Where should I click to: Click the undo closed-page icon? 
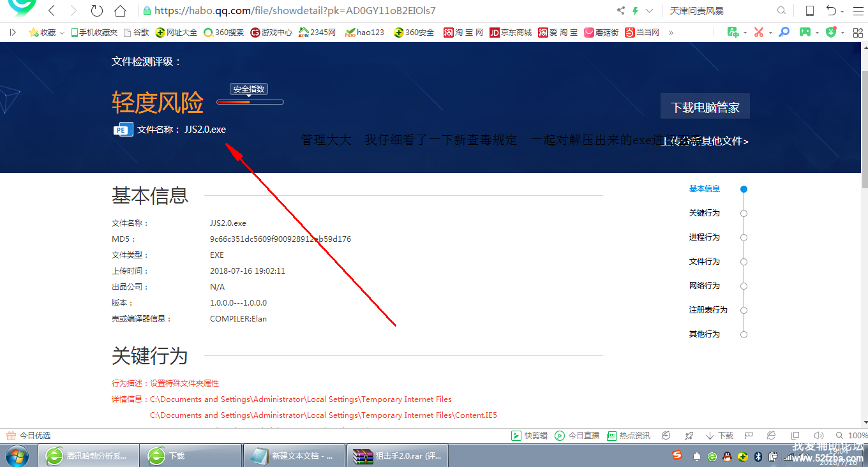[x=831, y=11]
